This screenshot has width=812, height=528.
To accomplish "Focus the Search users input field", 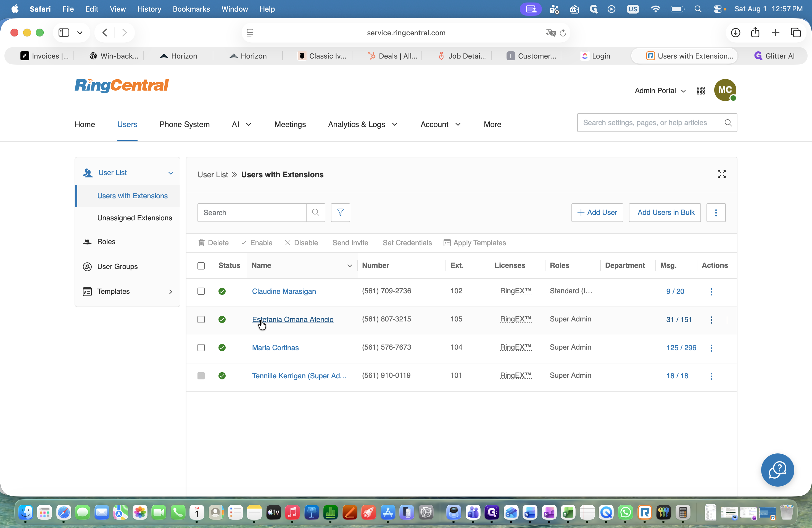I will [252, 212].
